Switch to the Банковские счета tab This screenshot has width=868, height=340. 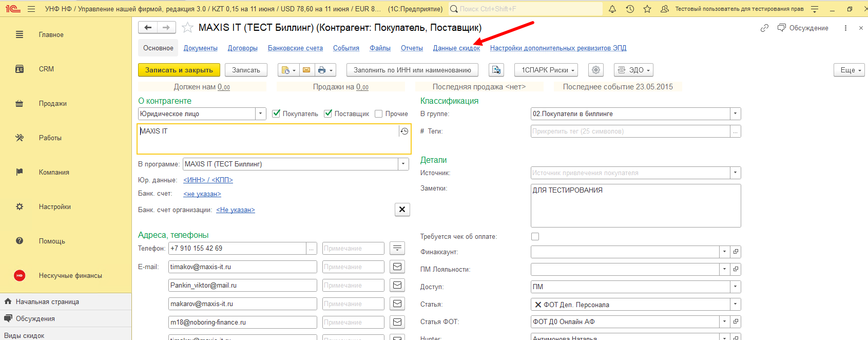(x=295, y=48)
